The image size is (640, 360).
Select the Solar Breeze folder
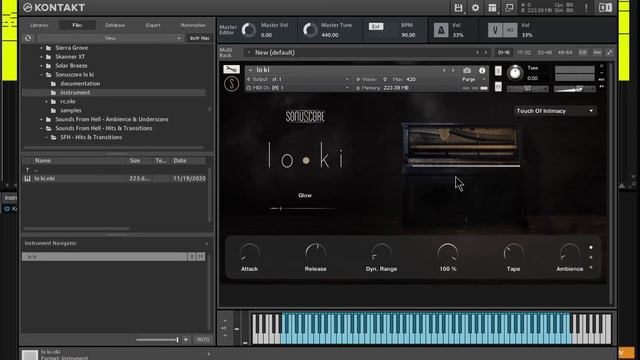[x=71, y=66]
